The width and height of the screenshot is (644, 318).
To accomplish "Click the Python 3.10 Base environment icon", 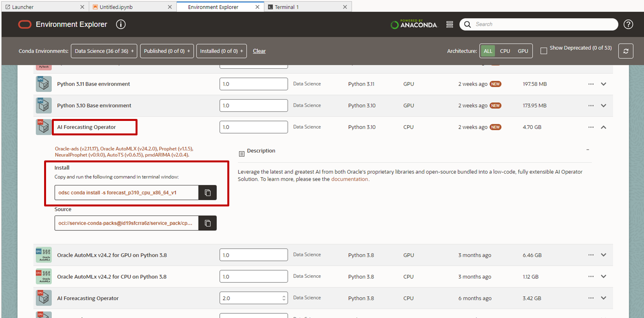I will tap(44, 105).
